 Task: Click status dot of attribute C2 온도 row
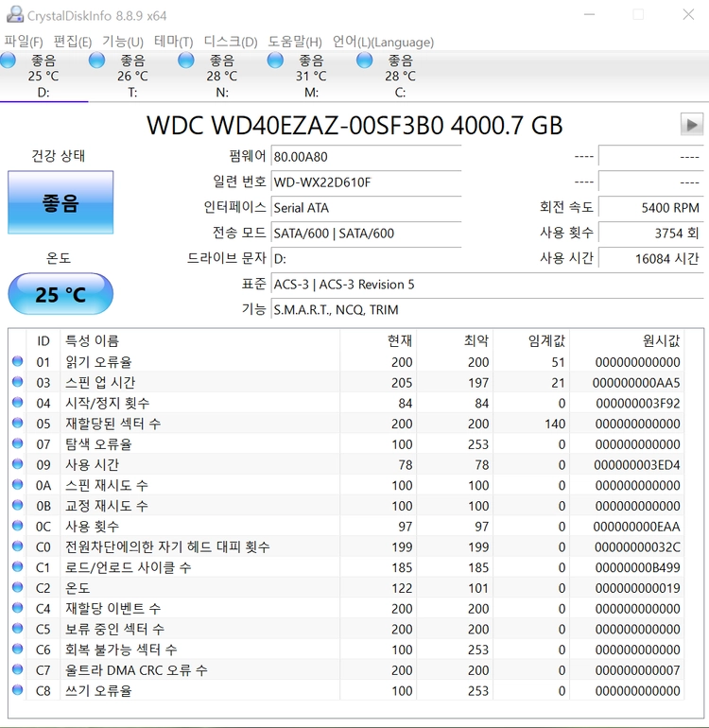pyautogui.click(x=18, y=587)
